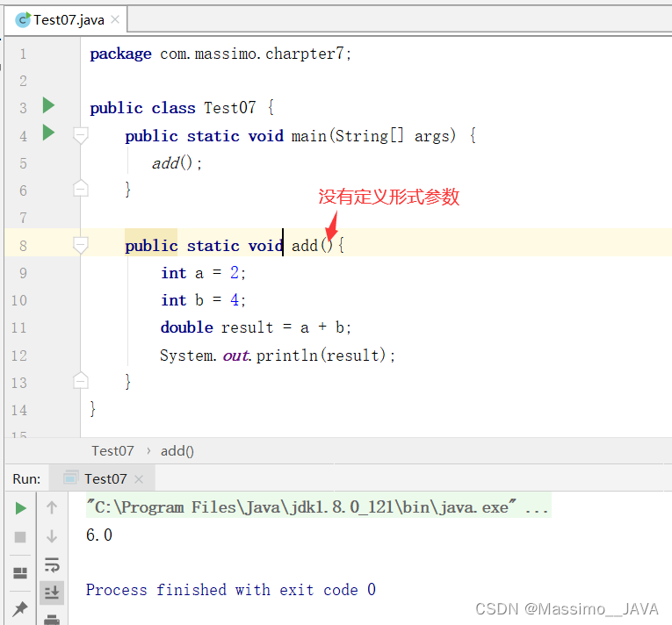Click the restore layout icon in Run panel
Screen dimensions: 672x625
point(20,572)
